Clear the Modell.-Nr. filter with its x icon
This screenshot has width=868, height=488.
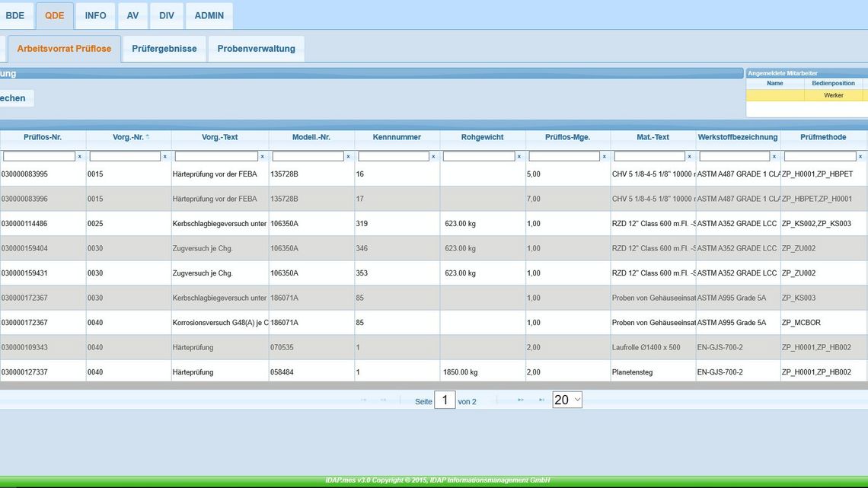click(348, 157)
